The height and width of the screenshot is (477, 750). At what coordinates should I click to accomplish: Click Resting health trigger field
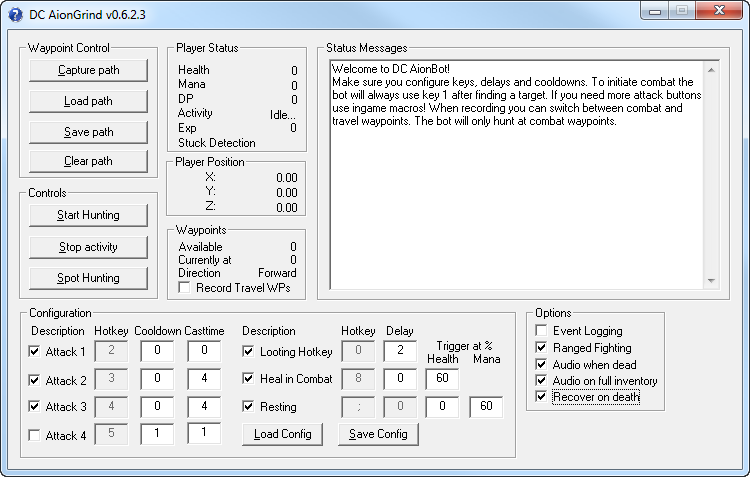point(442,407)
